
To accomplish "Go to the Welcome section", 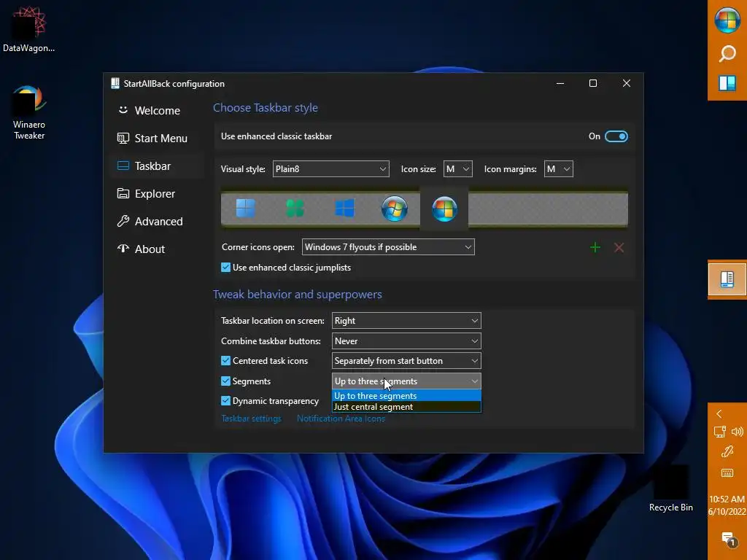I will (158, 111).
